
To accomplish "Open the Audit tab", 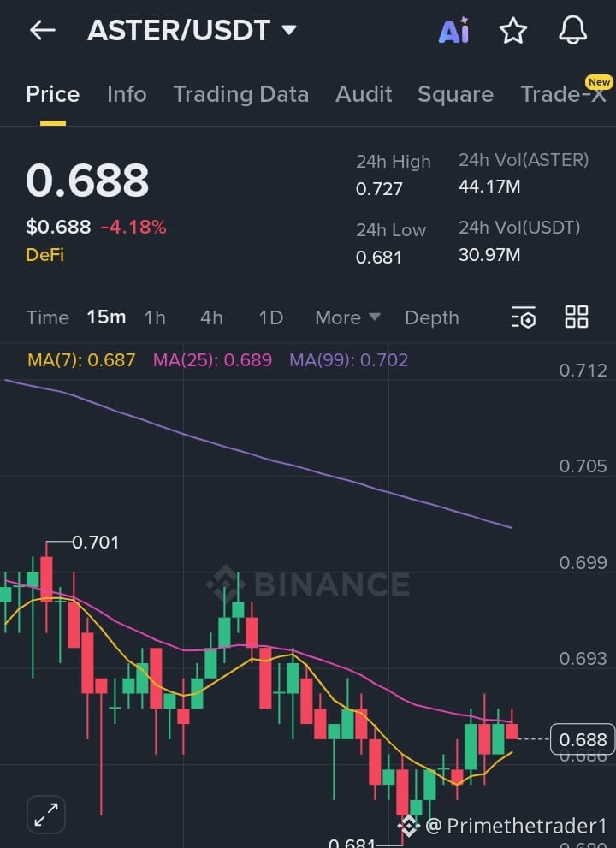I will 364,95.
